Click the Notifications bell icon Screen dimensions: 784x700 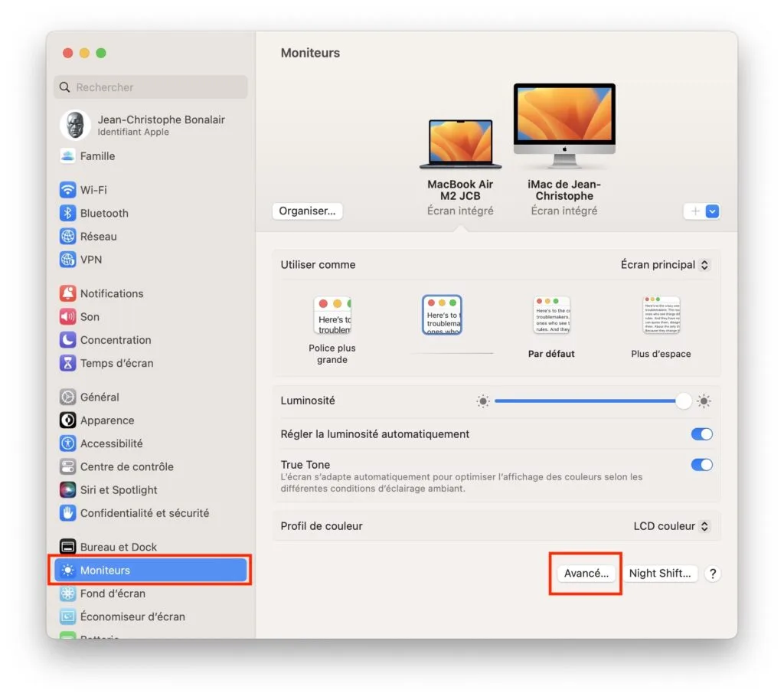(67, 293)
